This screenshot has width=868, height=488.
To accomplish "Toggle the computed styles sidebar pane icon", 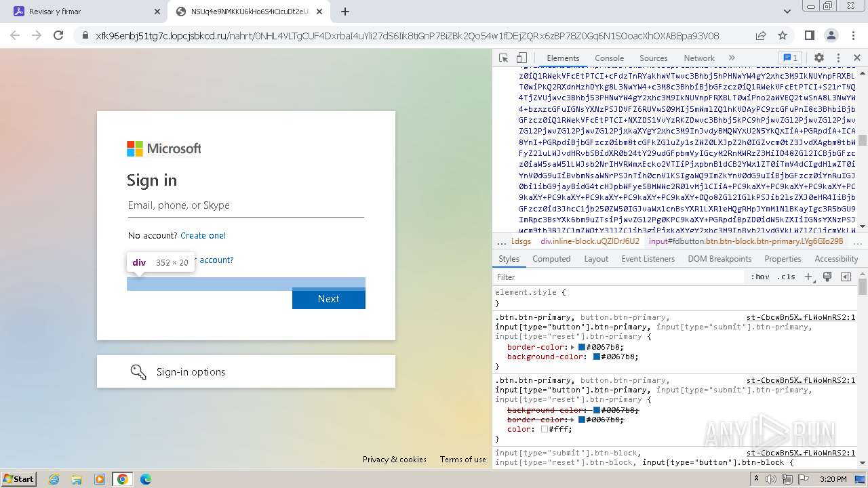I will point(846,277).
